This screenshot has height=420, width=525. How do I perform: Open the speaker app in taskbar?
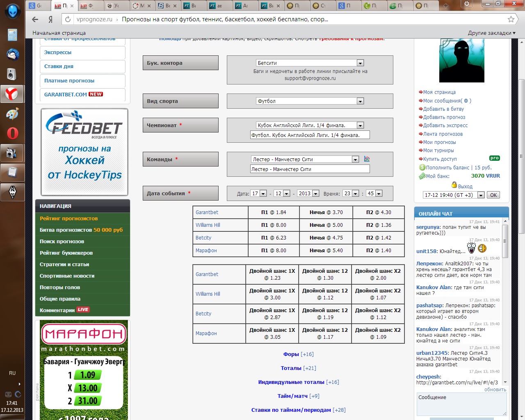click(12, 74)
